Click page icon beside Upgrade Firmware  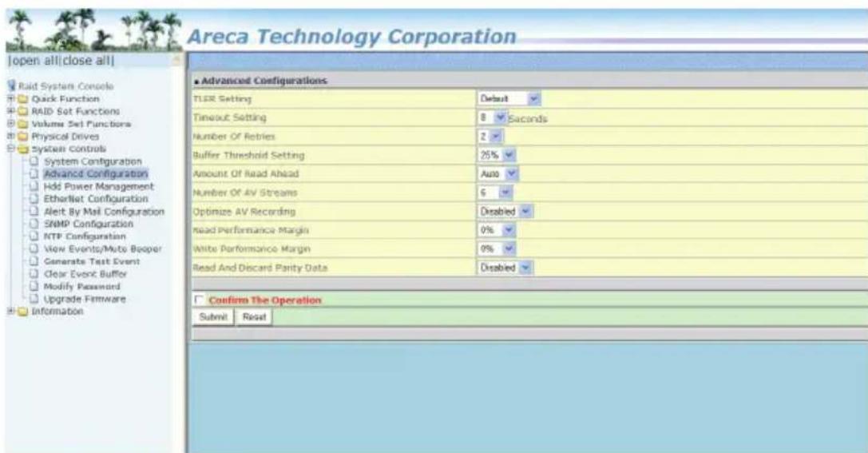pos(35,299)
